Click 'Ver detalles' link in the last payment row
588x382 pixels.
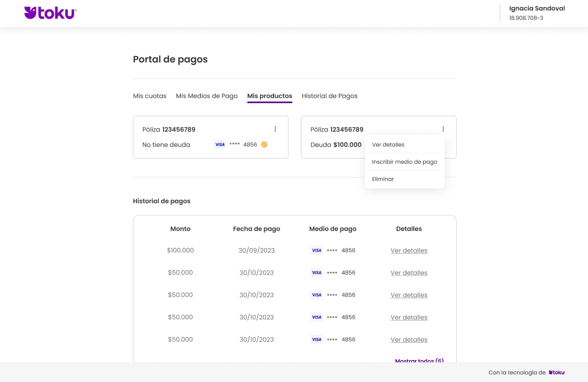tap(409, 340)
